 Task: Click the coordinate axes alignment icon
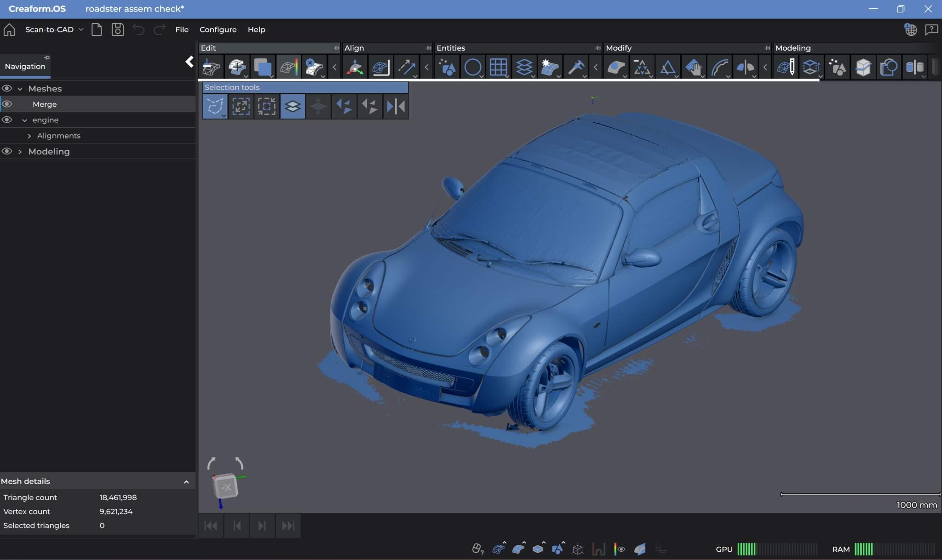(355, 68)
